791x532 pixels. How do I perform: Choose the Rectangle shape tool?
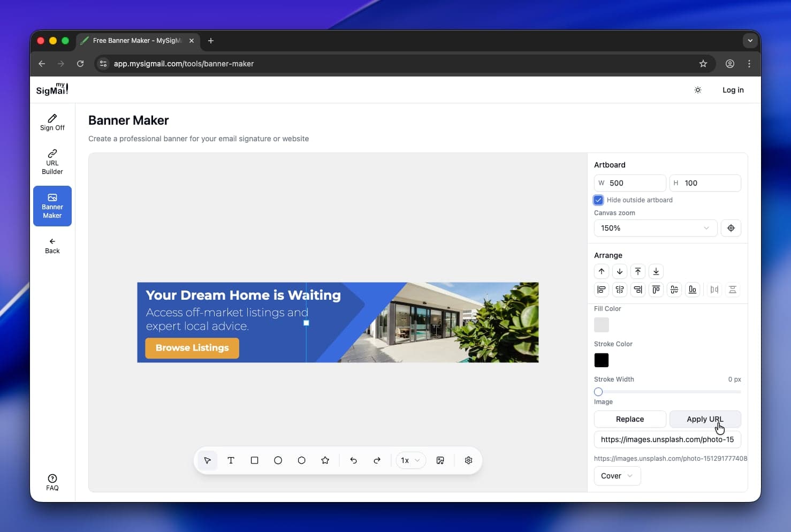254,460
